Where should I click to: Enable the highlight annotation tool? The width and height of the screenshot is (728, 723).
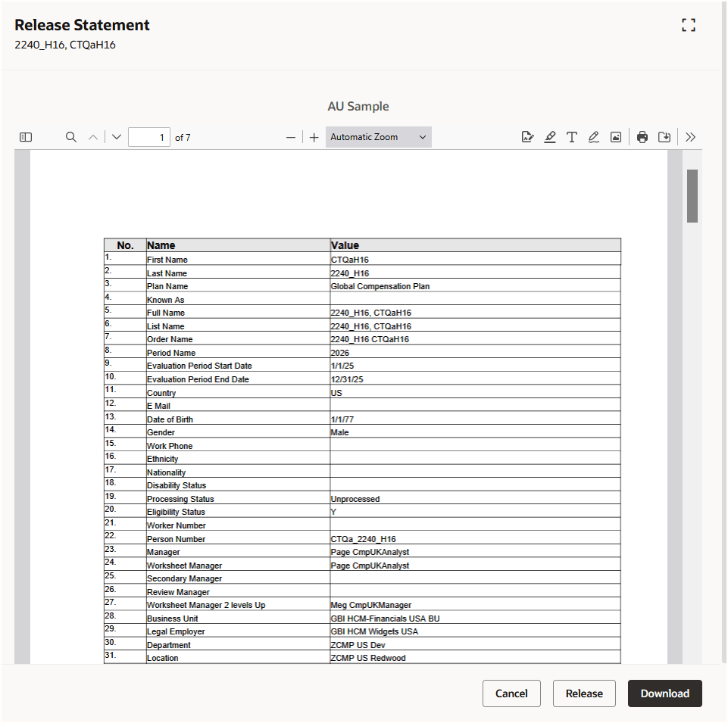[x=550, y=137]
